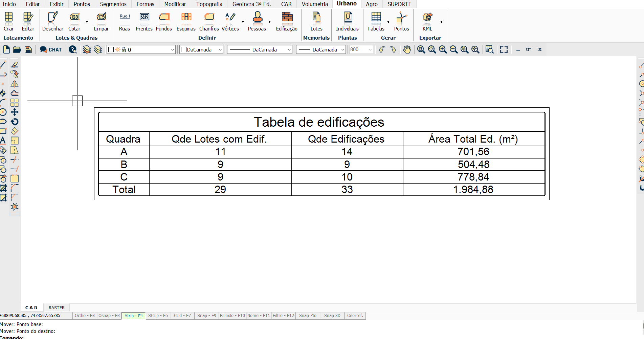Screen dimensions: 644x339
Task: Toggle Ortho - F8 mode
Action: point(85,316)
